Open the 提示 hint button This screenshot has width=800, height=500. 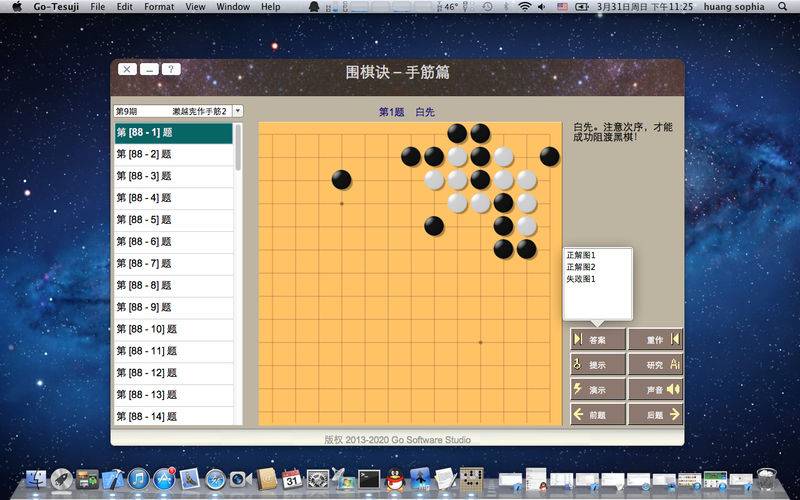coord(598,364)
